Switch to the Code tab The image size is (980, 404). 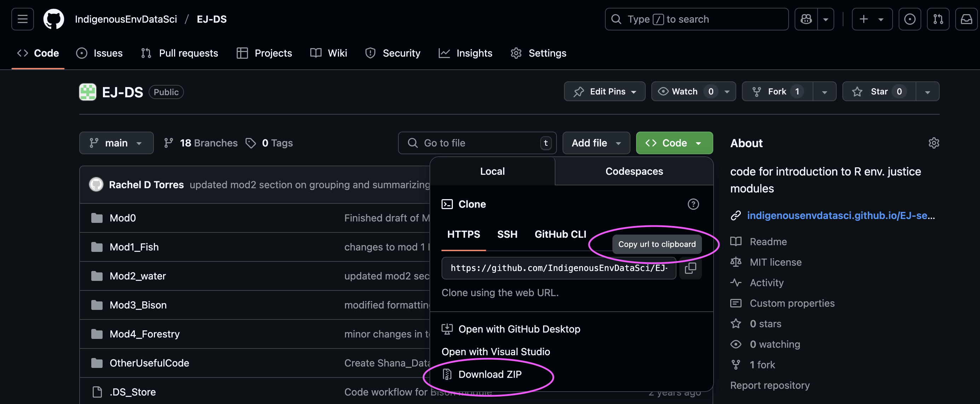38,53
